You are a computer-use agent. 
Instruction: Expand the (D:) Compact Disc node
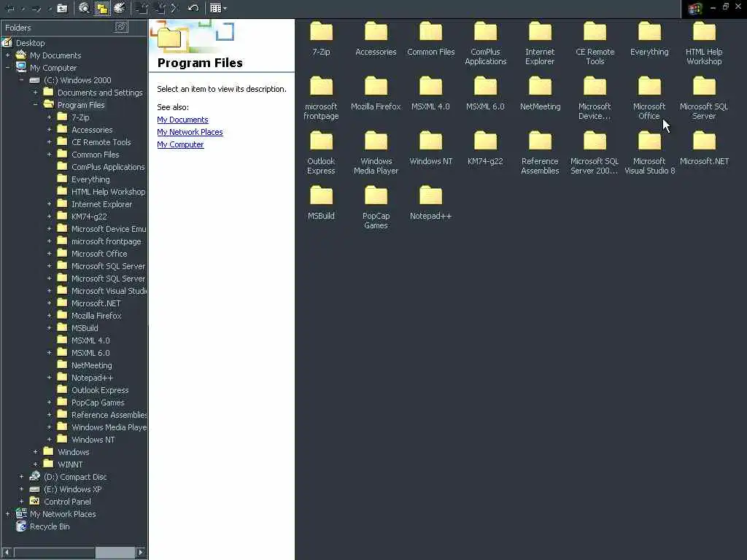tap(21, 477)
